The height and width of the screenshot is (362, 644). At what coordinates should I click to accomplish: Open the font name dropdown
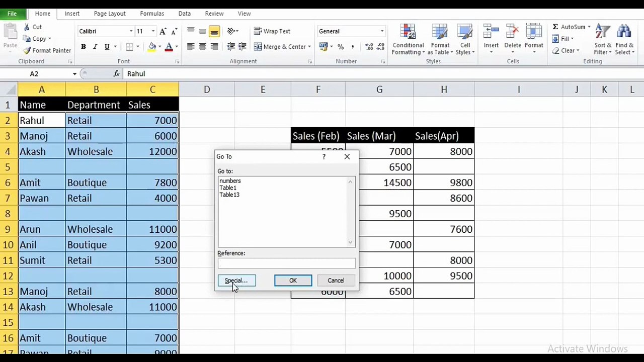(131, 31)
